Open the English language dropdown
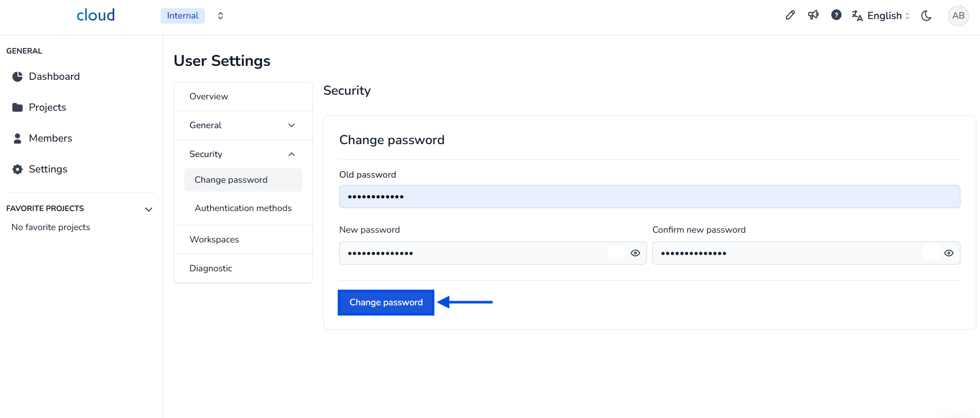The width and height of the screenshot is (980, 418). coord(881,16)
